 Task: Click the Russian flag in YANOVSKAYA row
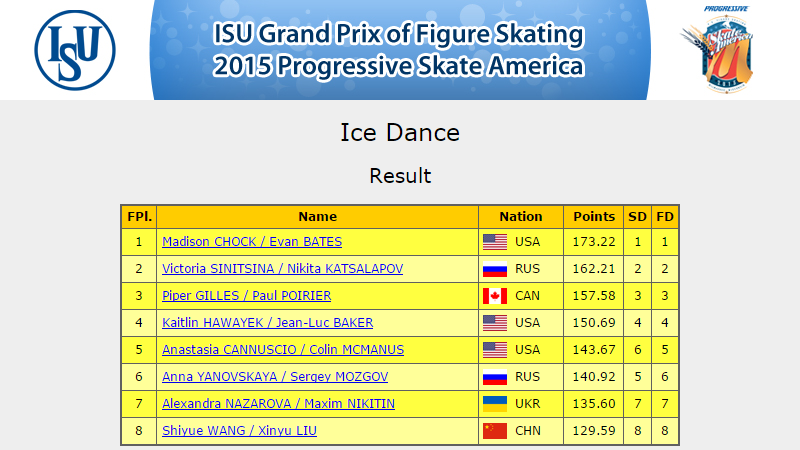[495, 377]
